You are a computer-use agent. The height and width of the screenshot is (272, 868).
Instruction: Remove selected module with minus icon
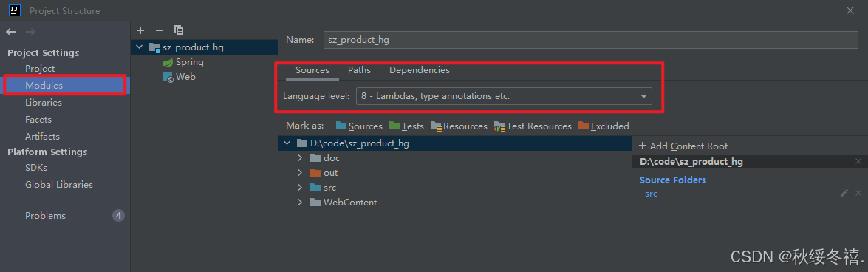[160, 30]
